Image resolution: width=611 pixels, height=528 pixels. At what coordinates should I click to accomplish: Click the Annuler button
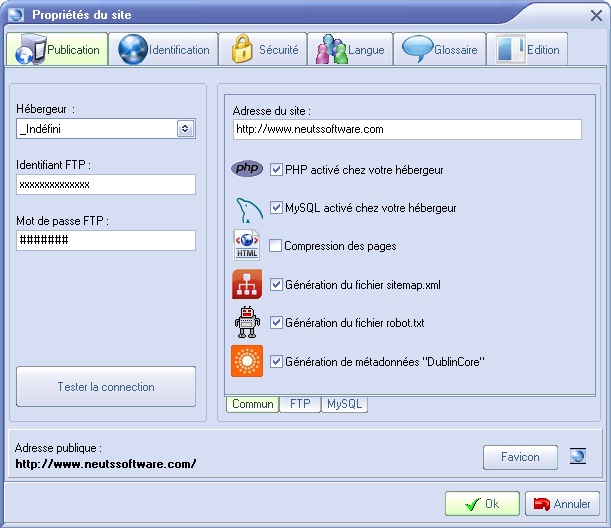[562, 503]
